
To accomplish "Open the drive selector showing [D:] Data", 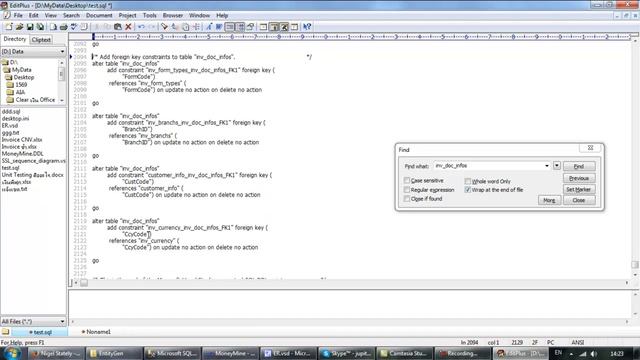I will pyautogui.click(x=33, y=51).
